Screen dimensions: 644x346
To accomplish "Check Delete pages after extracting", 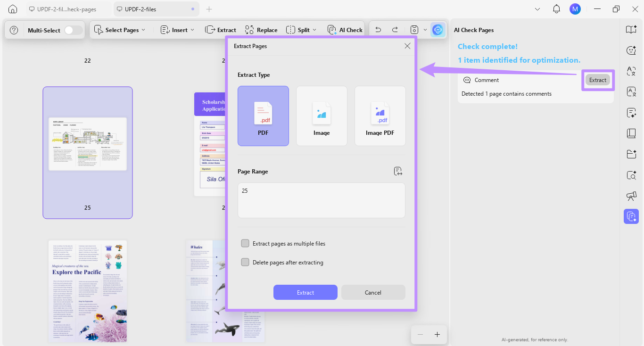I will (245, 263).
